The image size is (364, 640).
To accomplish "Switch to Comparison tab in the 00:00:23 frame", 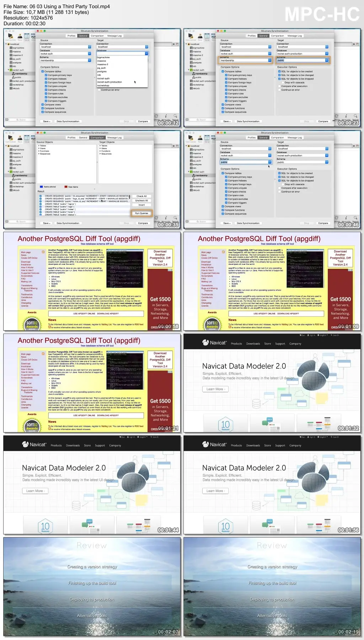I will (x=277, y=36).
